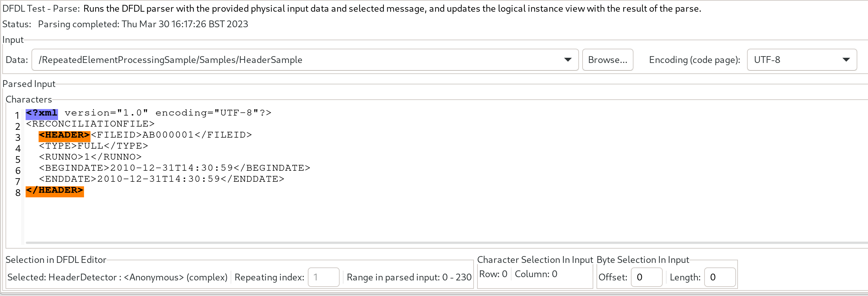The width and height of the screenshot is (868, 296).
Task: Click line number 2 in Characters view
Action: (x=18, y=126)
